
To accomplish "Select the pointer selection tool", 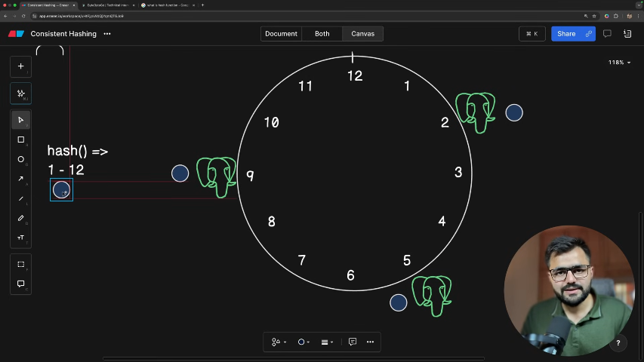I will [x=20, y=120].
